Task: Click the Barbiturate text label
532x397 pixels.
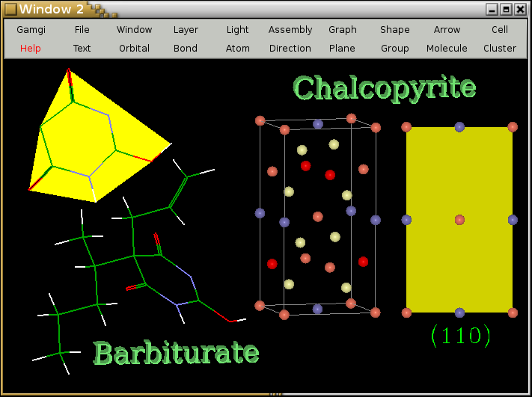Action: coord(176,353)
